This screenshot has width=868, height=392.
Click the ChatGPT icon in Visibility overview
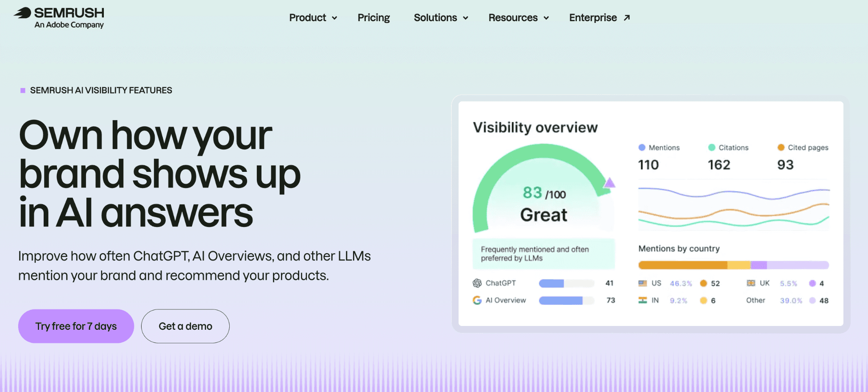pyautogui.click(x=477, y=283)
